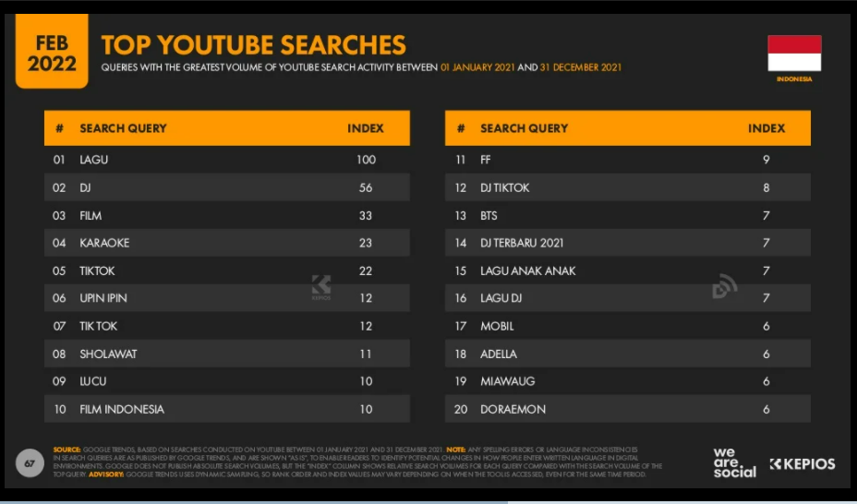Click the slide number 67 circle

click(x=30, y=463)
